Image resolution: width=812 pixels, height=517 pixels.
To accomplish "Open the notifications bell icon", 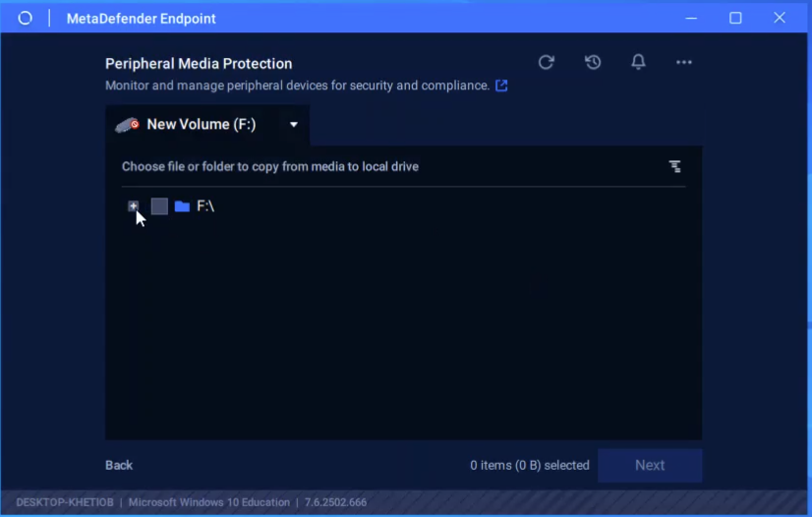I will click(x=638, y=62).
